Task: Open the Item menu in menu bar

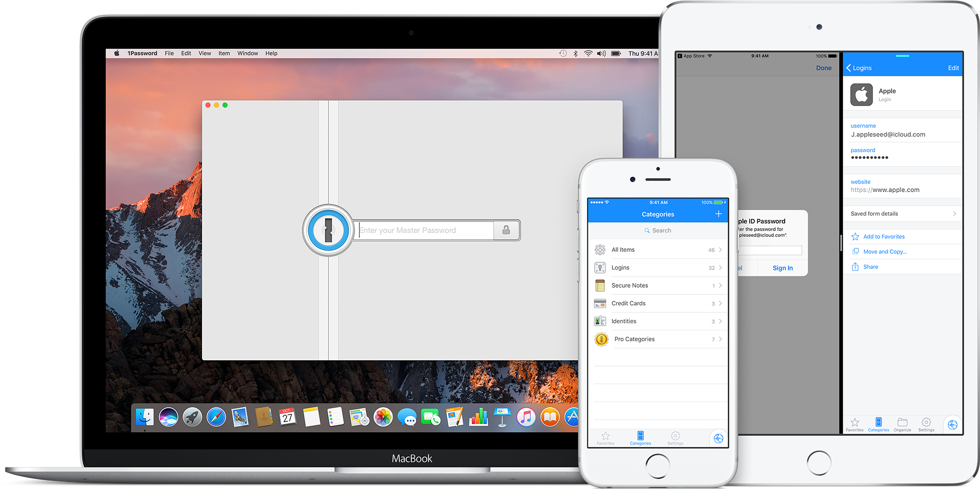Action: 224,53
